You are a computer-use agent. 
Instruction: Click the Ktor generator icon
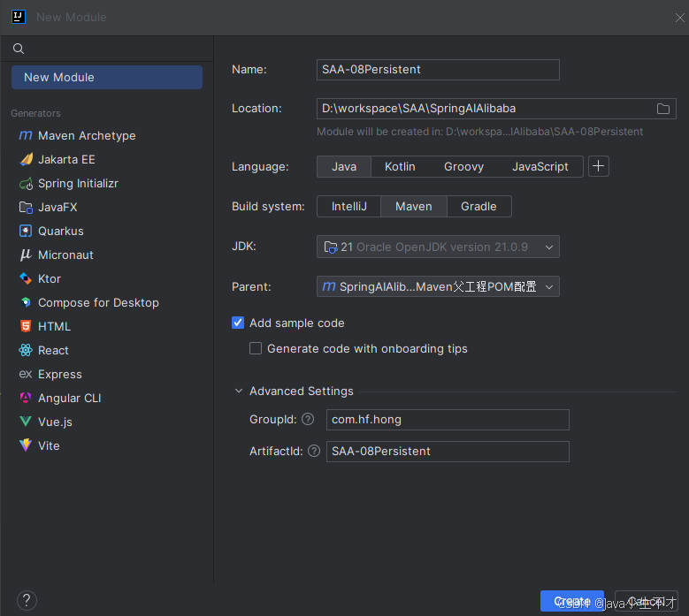[26, 278]
